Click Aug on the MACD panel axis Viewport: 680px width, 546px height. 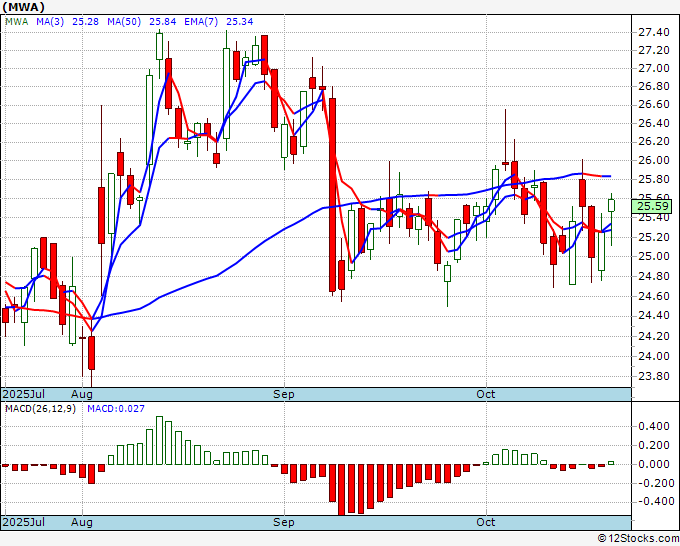(x=82, y=522)
